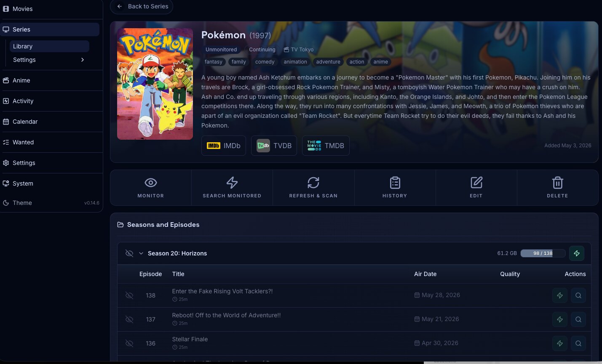Open manual search for episode 138

[578, 295]
